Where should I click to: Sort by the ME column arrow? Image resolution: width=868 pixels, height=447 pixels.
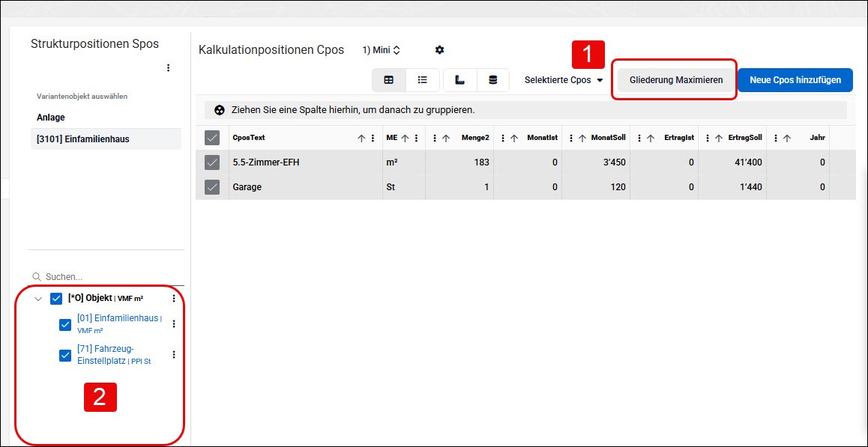[405, 139]
